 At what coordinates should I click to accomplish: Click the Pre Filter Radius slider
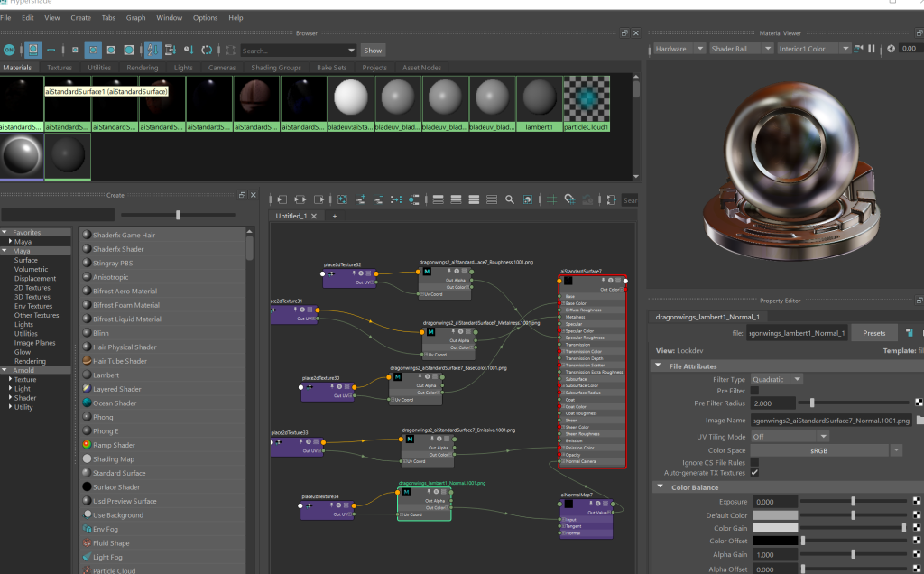(854, 403)
